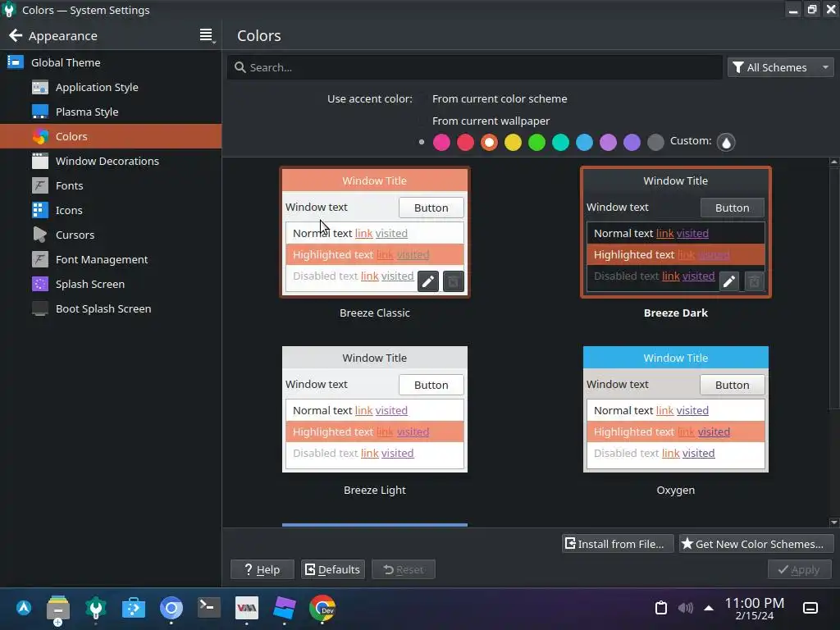Launch Discover store from taskbar
Screen dimensions: 840x630
[134, 608]
